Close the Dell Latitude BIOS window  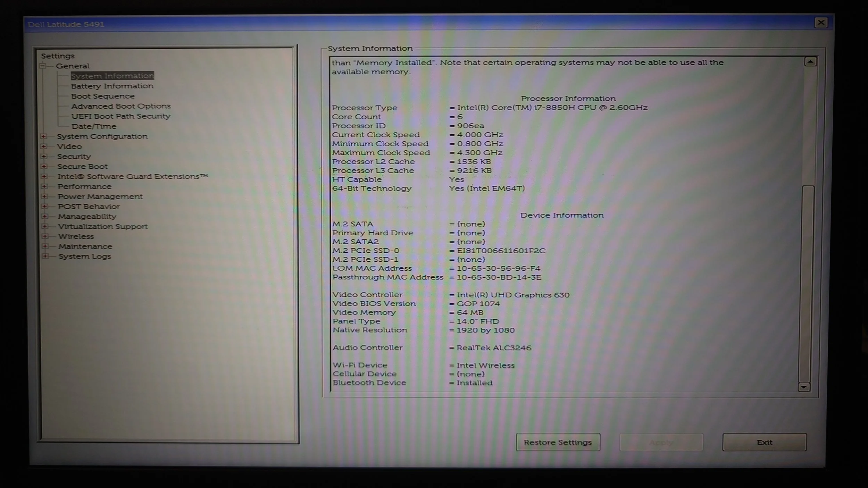pos(821,23)
